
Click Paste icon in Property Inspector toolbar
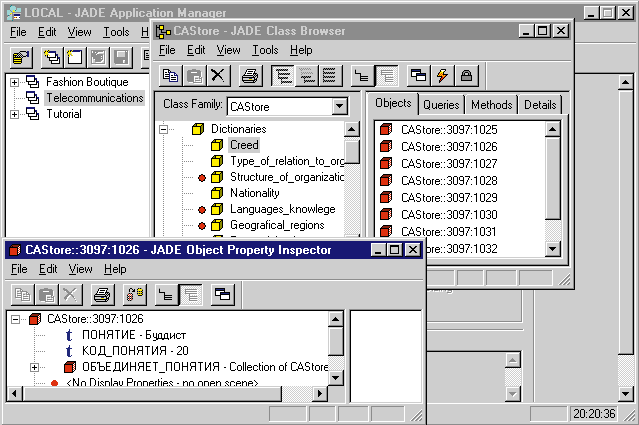coord(46,295)
